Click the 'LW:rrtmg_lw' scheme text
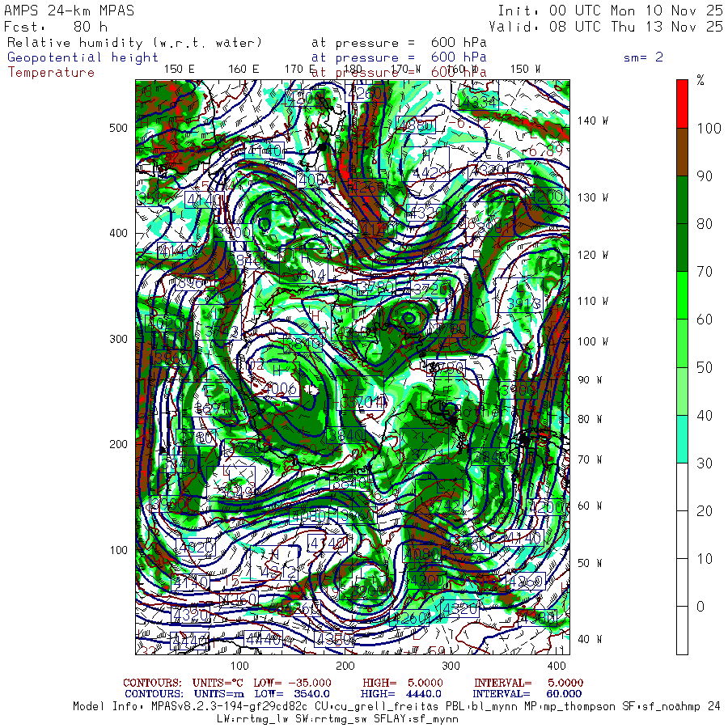728x728 pixels. click(252, 719)
